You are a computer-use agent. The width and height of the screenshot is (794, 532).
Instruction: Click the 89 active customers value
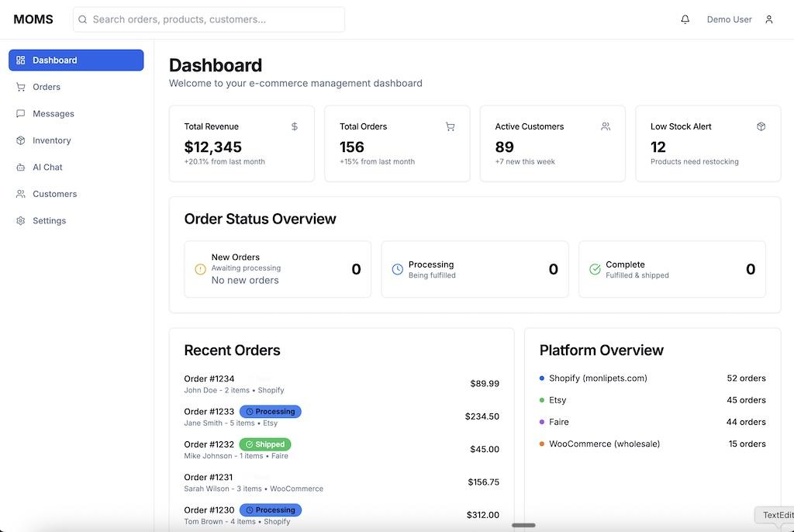504,147
